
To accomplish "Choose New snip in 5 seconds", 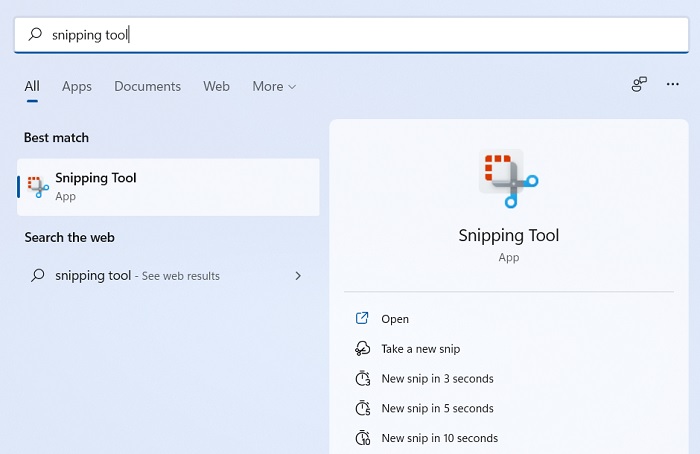I will coord(438,408).
